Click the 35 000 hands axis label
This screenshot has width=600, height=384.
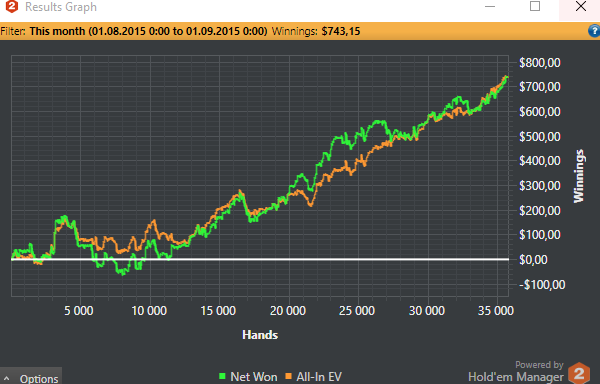point(496,311)
